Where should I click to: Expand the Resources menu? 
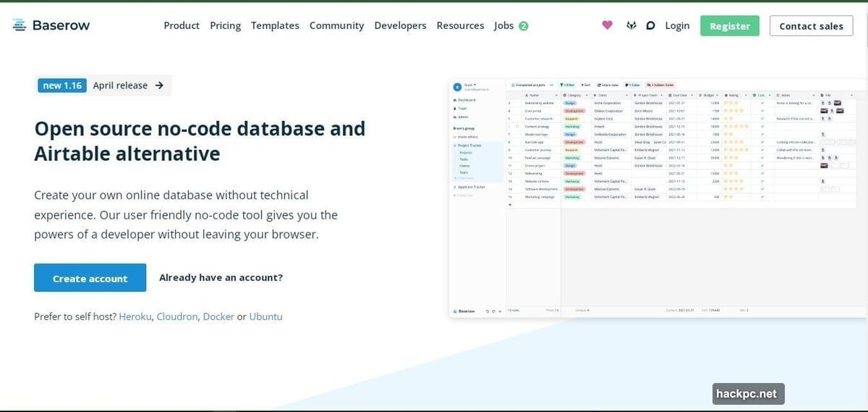[x=460, y=25]
